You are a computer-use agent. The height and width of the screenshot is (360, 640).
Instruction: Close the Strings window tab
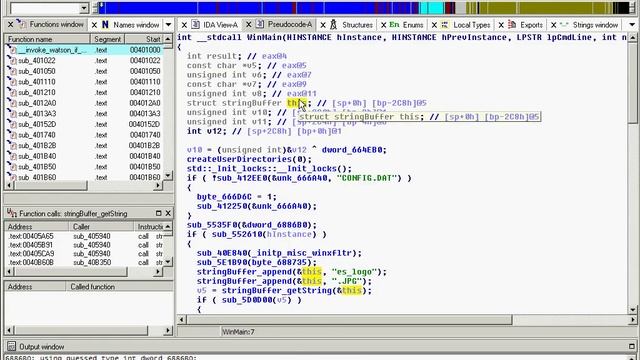[553, 25]
